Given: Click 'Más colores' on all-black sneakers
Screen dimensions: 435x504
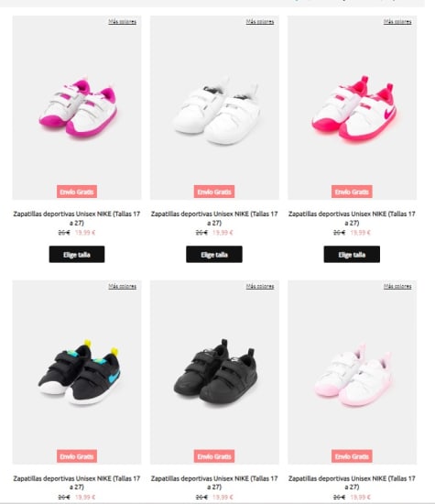Looking at the screenshot, I should point(260,286).
